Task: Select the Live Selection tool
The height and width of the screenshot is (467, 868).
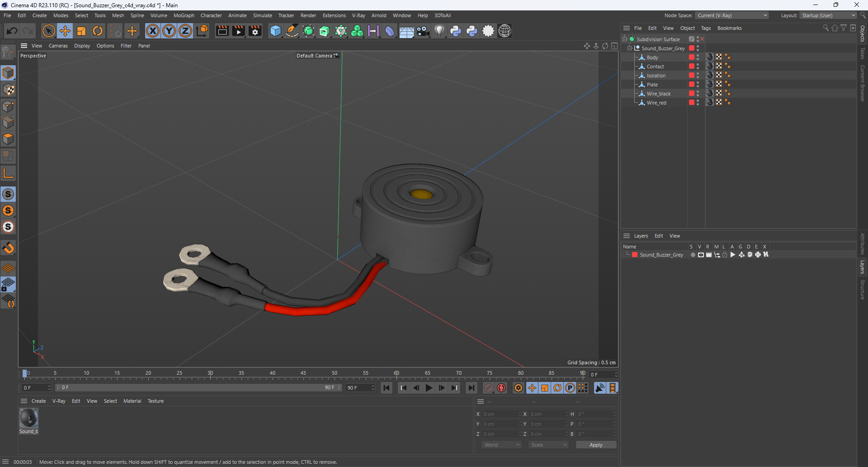Action: (48, 31)
